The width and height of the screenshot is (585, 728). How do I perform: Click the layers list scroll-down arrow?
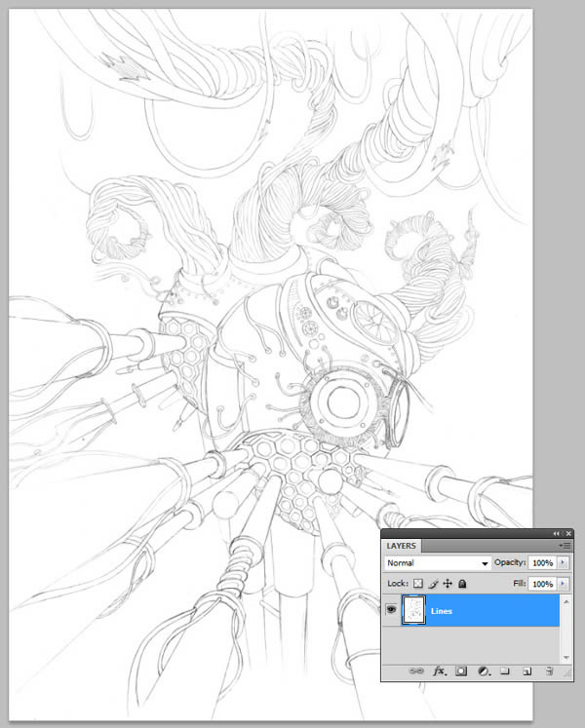point(565,658)
